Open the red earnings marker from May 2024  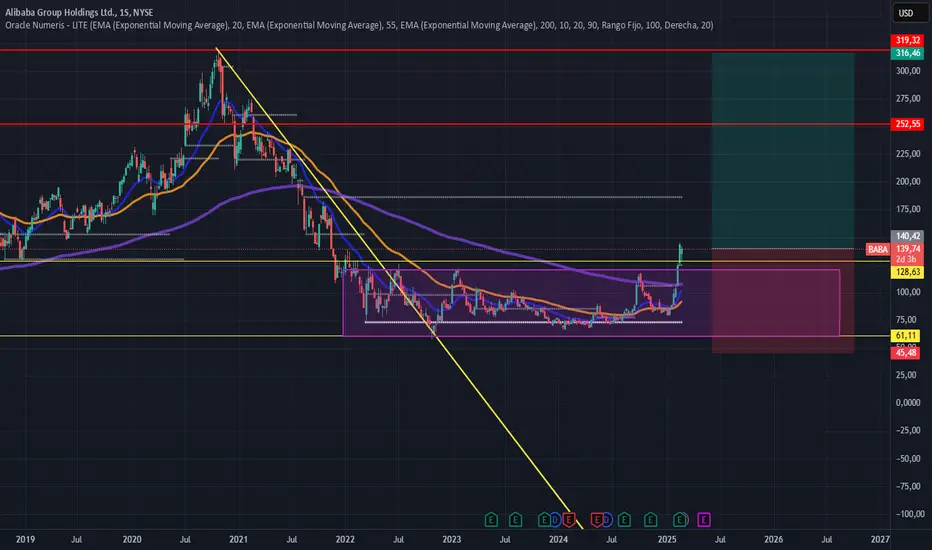click(x=597, y=520)
